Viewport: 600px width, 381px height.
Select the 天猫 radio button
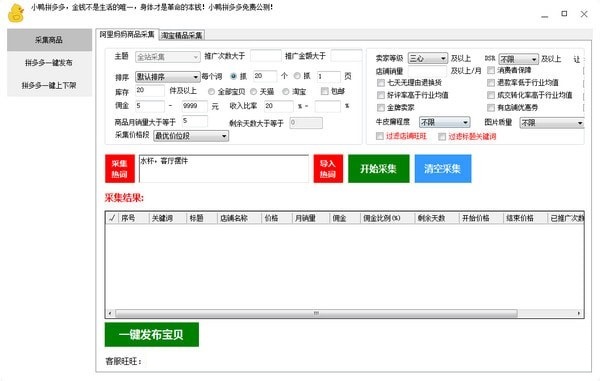coord(253,92)
